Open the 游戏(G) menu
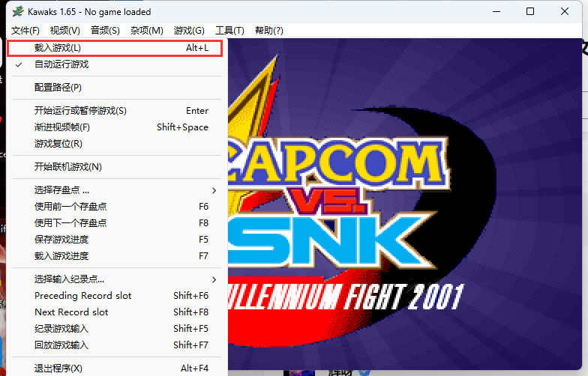Screen dimensions: 588x376 [x=189, y=31]
